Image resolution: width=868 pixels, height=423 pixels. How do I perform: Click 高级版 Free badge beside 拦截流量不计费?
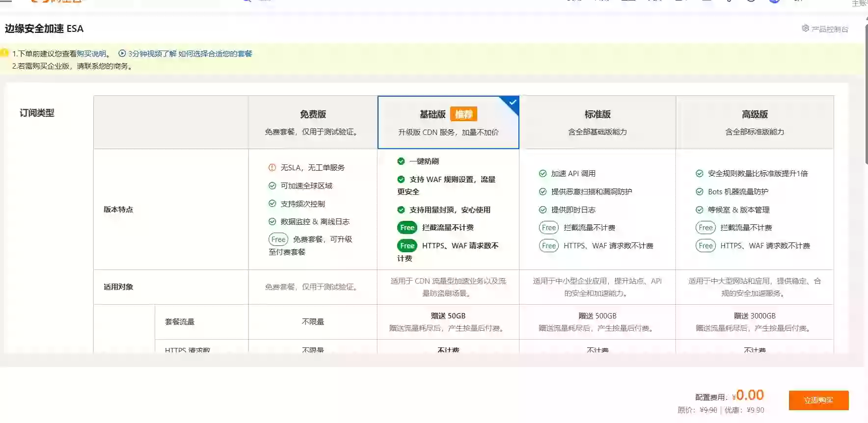coord(705,228)
